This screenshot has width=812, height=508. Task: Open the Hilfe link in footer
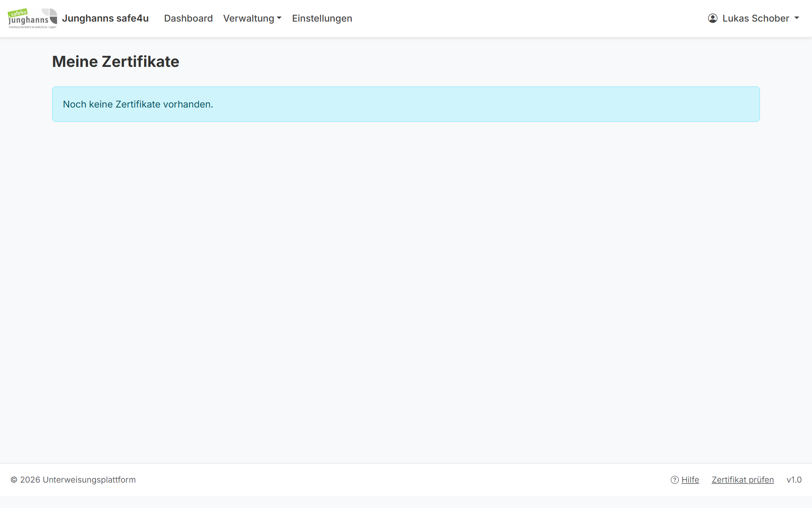click(x=690, y=480)
